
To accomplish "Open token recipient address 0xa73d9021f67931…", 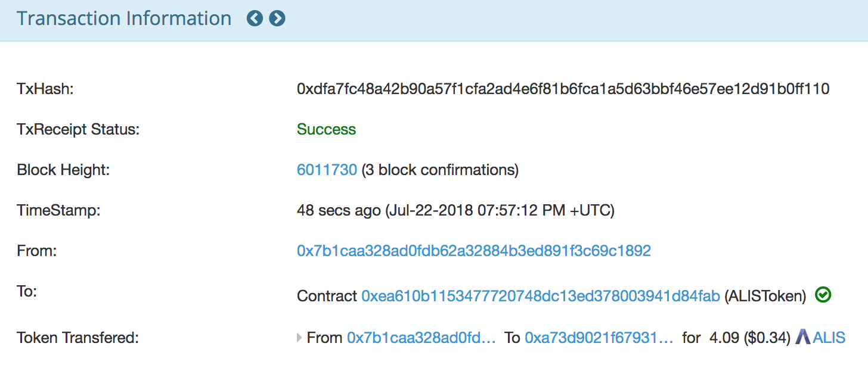I will point(599,338).
